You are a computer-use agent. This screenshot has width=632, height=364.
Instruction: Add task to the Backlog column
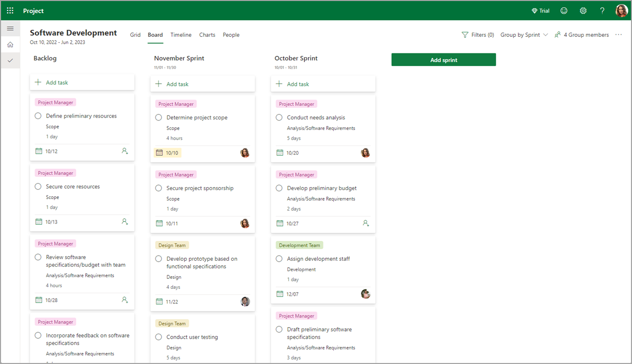click(x=82, y=82)
